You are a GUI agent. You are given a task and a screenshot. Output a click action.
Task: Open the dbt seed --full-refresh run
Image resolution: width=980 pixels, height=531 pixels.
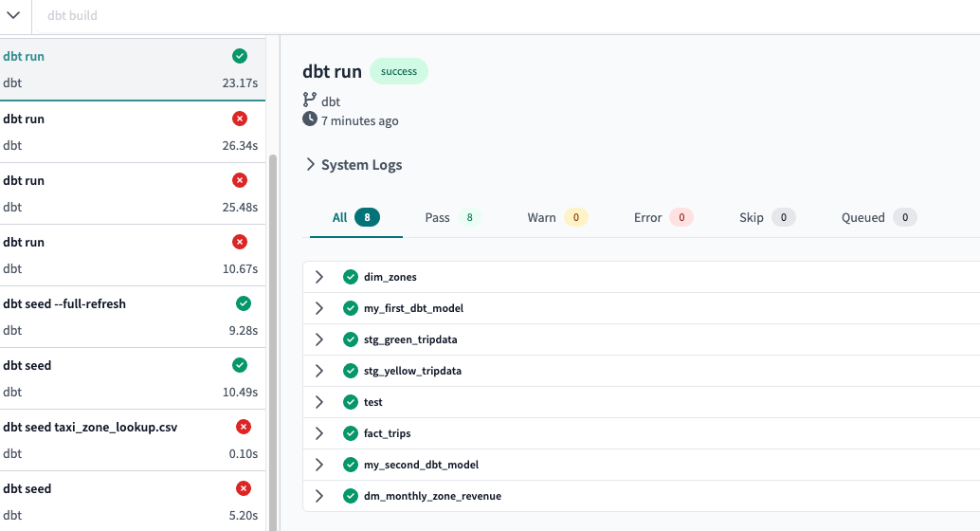133,317
